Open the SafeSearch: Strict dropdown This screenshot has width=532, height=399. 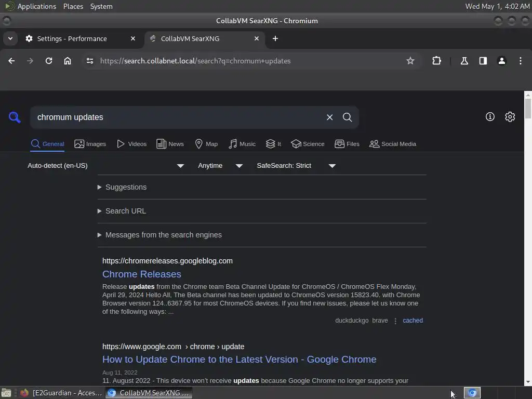tap(296, 166)
